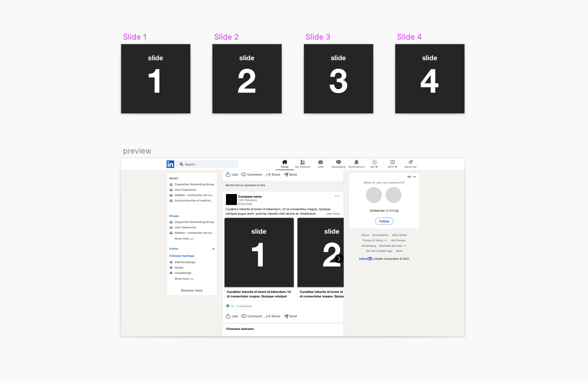Open My Network icon
The width and height of the screenshot is (588, 383).
[x=302, y=162]
